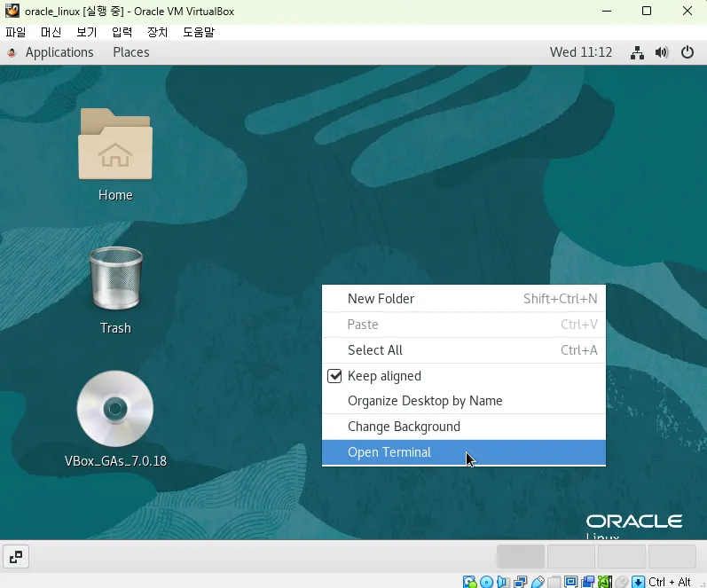
Task: Click the Ctrl + Alt host key label
Action: pos(670,582)
